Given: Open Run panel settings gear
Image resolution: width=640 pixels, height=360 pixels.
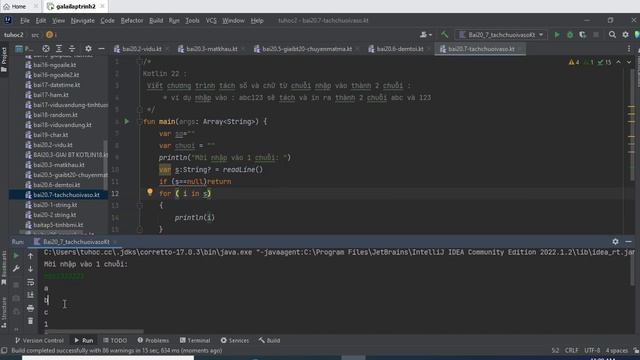Looking at the screenshot, I should coord(615,242).
